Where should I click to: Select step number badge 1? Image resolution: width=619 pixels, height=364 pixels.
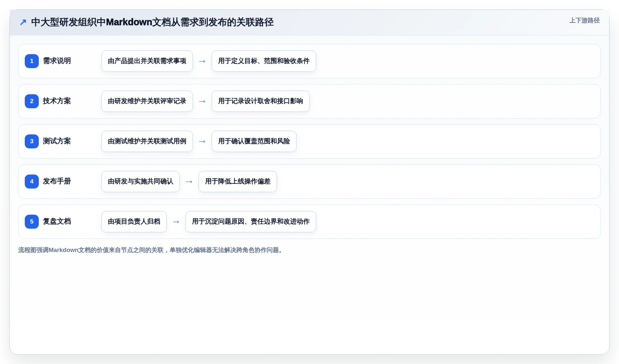click(x=32, y=61)
